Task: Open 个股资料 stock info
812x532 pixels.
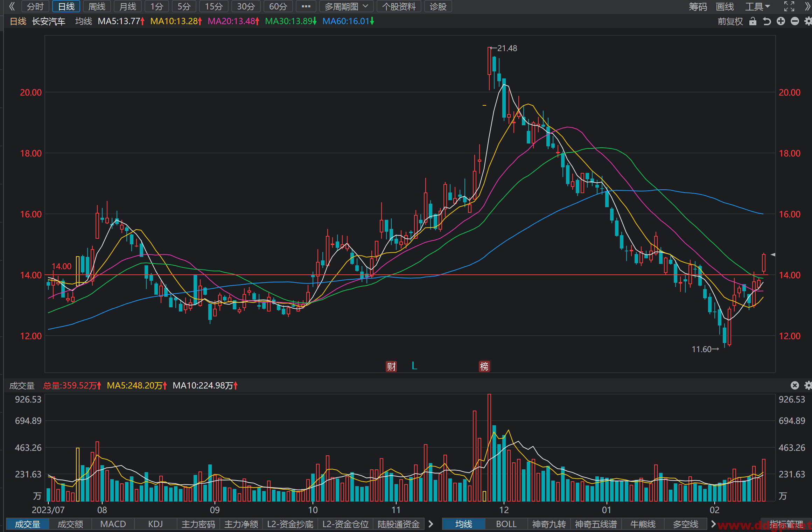Action: pyautogui.click(x=399, y=6)
